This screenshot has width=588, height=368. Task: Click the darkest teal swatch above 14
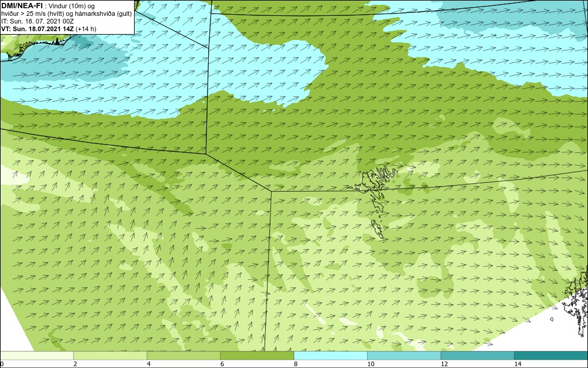point(551,356)
